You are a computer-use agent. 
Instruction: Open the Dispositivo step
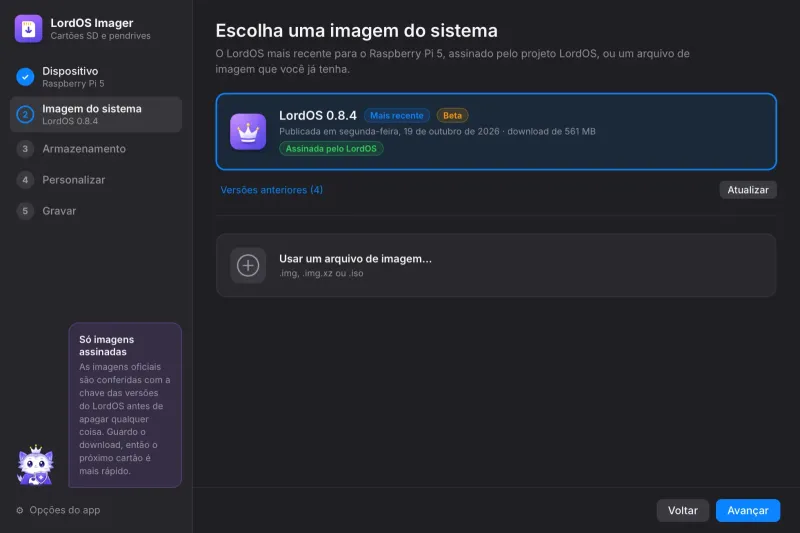point(96,77)
